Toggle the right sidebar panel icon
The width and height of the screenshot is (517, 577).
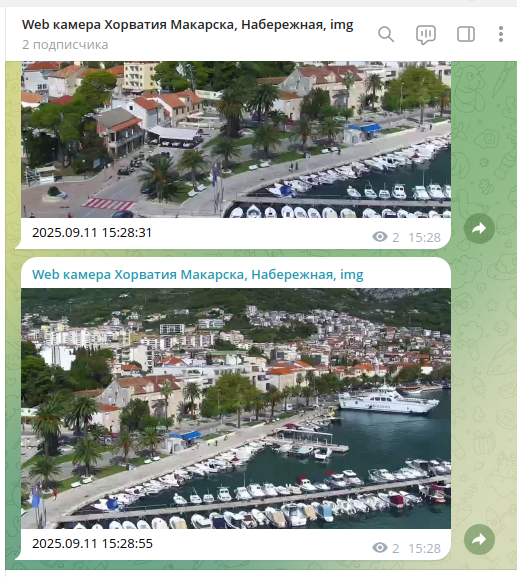tap(466, 35)
